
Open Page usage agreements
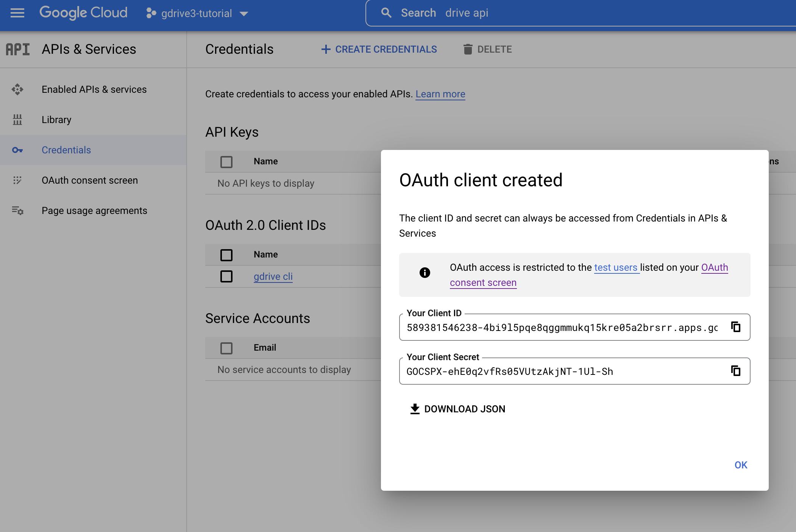click(x=93, y=211)
